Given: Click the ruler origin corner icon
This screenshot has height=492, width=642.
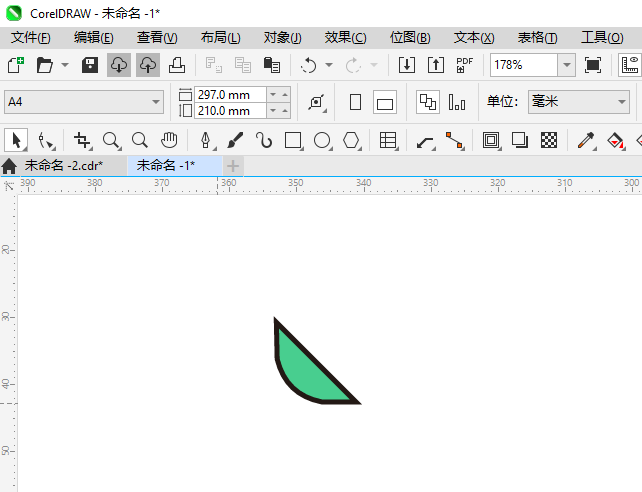Looking at the screenshot, I should (x=9, y=186).
